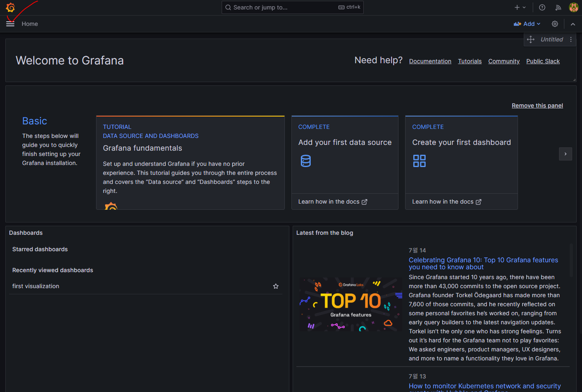Viewport: 582px width, 392px height.
Task: Click the blog panel scrollbar
Action: click(x=571, y=260)
